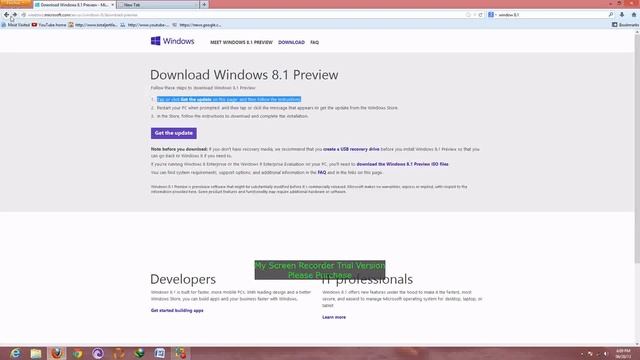The width and height of the screenshot is (640, 360).
Task: Click the Developers heading
Action: coord(183,279)
